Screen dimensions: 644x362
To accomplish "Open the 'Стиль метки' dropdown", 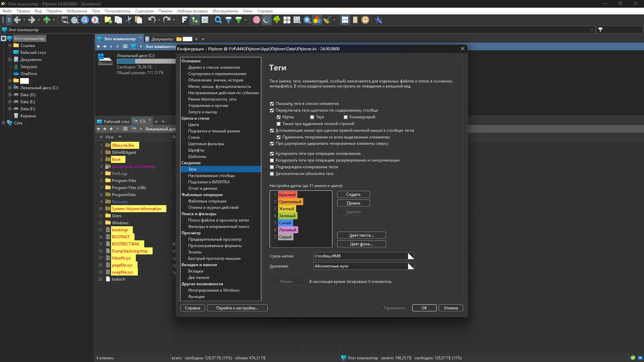I will click(411, 256).
